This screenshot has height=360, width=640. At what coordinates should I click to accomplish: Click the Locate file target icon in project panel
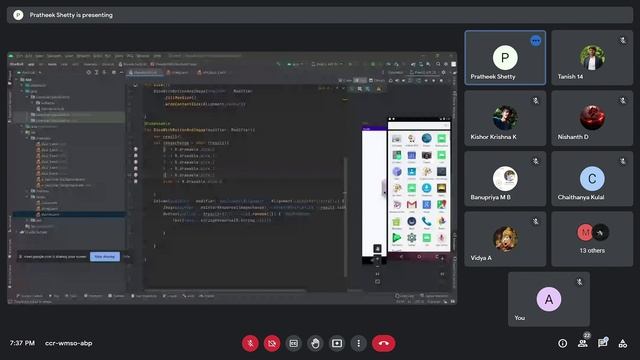pyautogui.click(x=89, y=72)
